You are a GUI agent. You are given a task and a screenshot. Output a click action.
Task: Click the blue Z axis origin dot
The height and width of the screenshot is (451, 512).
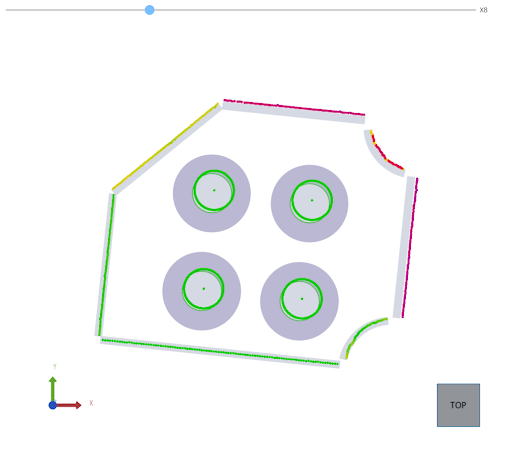[x=53, y=405]
